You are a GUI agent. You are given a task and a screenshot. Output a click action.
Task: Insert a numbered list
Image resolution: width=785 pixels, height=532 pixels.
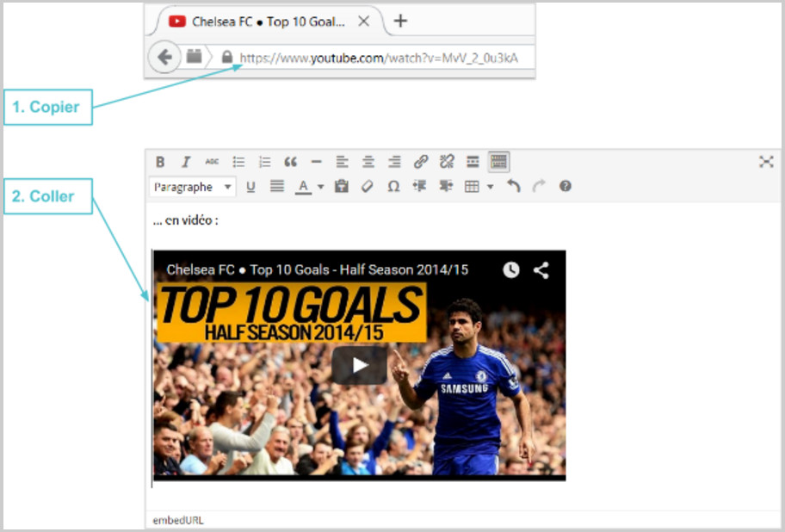264,162
